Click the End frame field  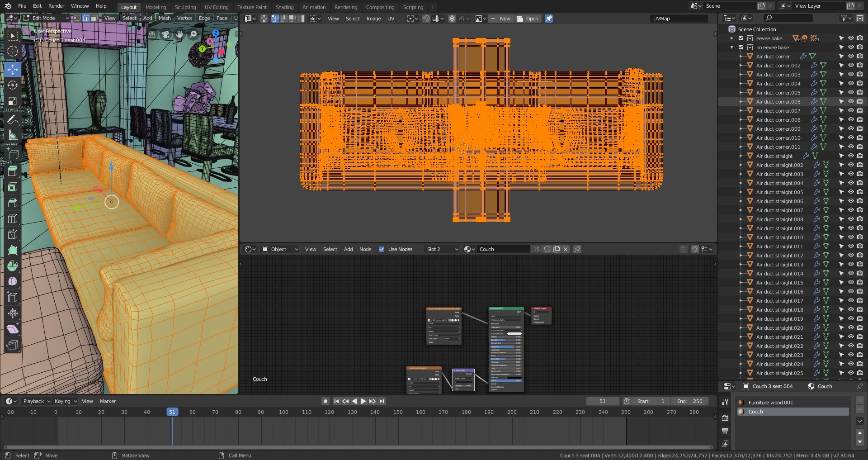pyautogui.click(x=690, y=401)
